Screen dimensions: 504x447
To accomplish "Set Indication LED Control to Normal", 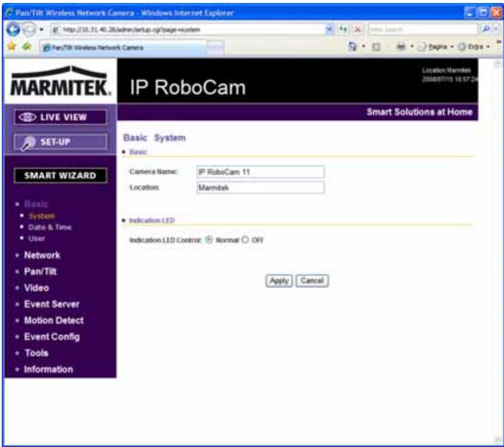I will pos(209,240).
